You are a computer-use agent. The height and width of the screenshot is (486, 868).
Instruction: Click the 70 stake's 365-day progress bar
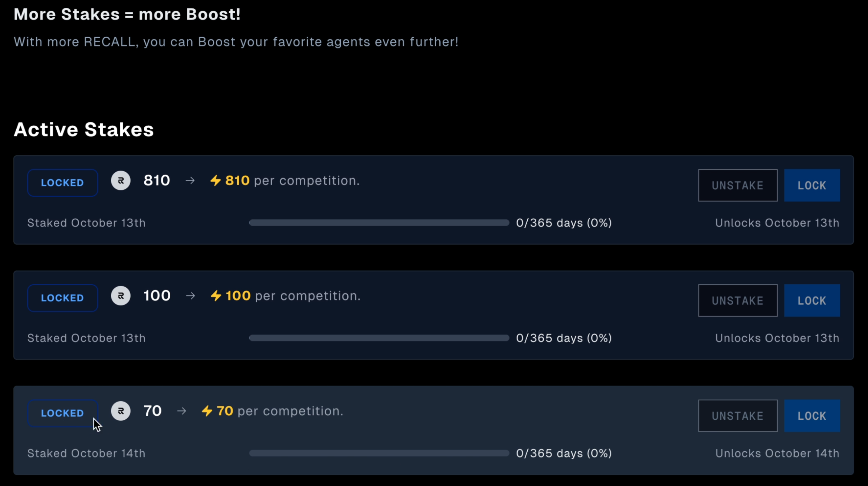tap(379, 453)
